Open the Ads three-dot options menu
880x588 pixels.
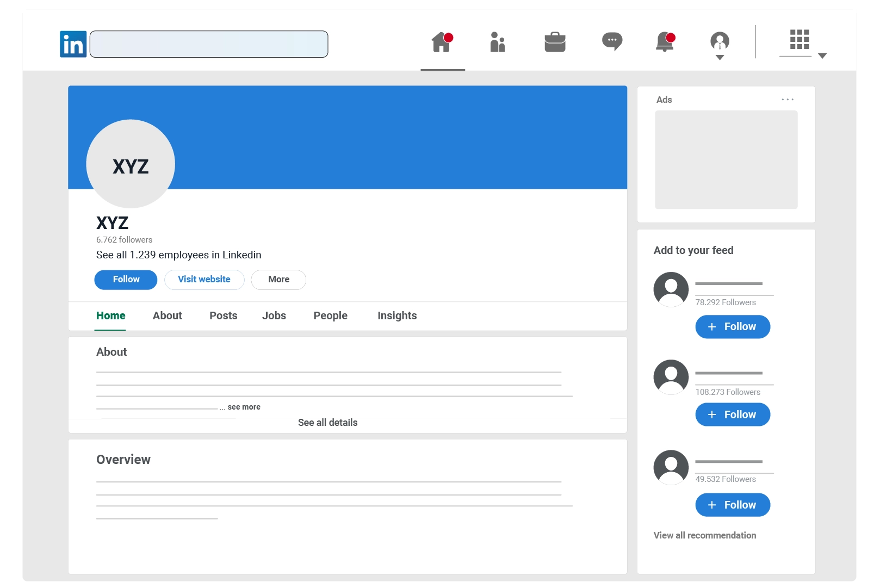point(787,100)
